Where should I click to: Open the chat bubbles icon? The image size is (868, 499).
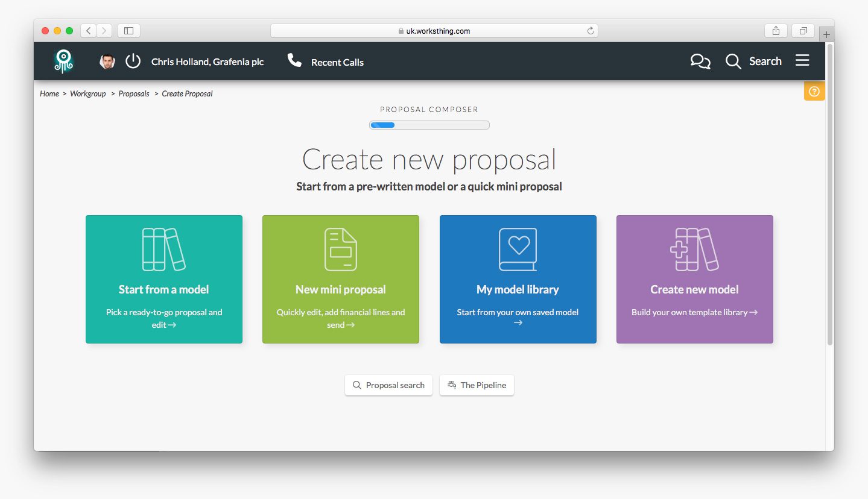700,61
